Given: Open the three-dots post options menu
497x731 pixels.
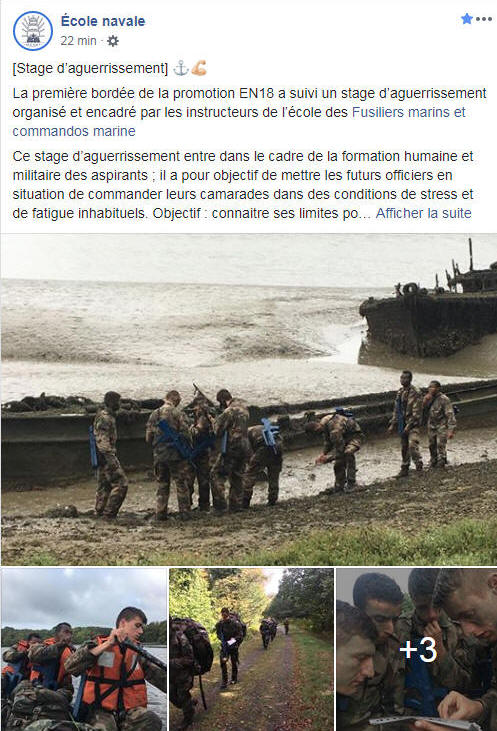Looking at the screenshot, I should pyautogui.click(x=484, y=19).
